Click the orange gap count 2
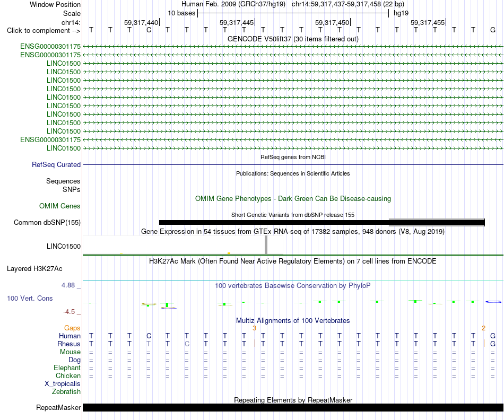The height and width of the screenshot is (420, 504). pos(483,328)
